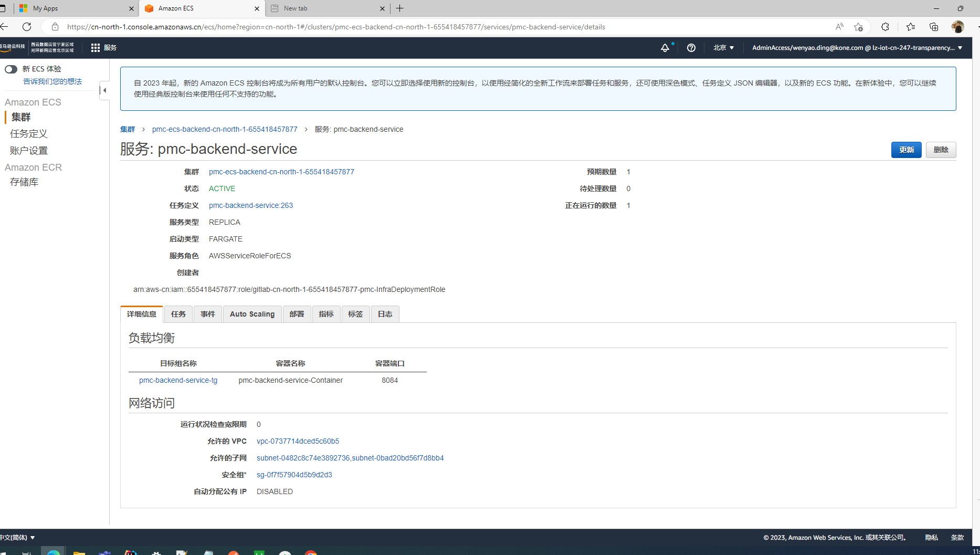
Task: Click the 更新 button
Action: click(907, 150)
